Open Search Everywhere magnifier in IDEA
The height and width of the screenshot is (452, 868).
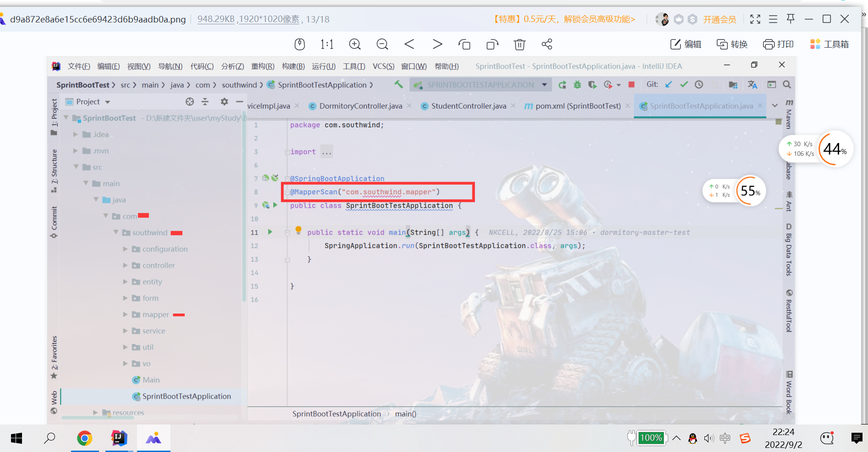pos(787,84)
